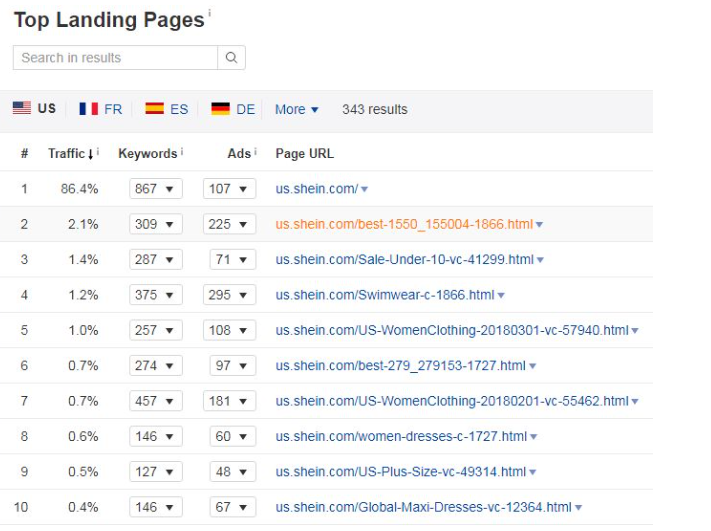The width and height of the screenshot is (711, 531).
Task: Expand the 108 ads dropdown
Action: coord(229,330)
